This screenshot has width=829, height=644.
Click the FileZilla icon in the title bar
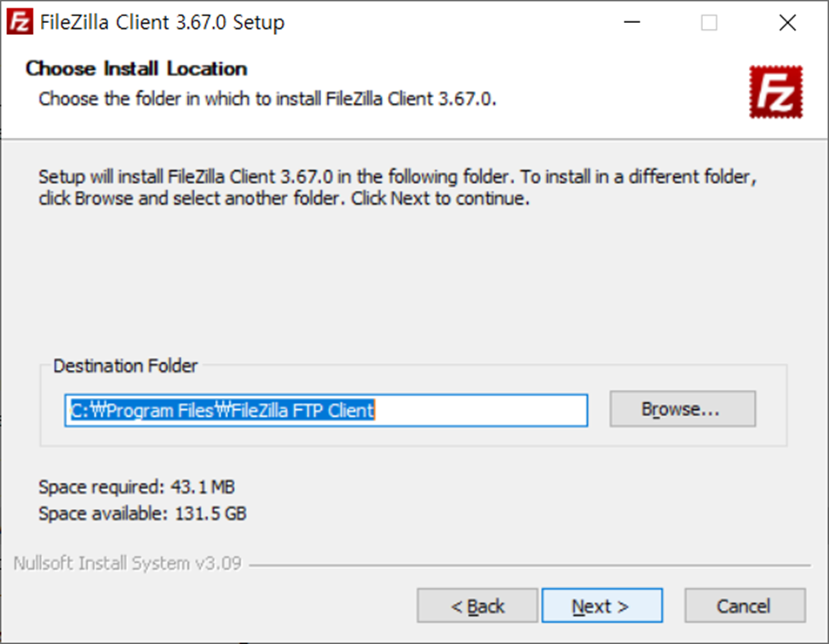pos(20,22)
